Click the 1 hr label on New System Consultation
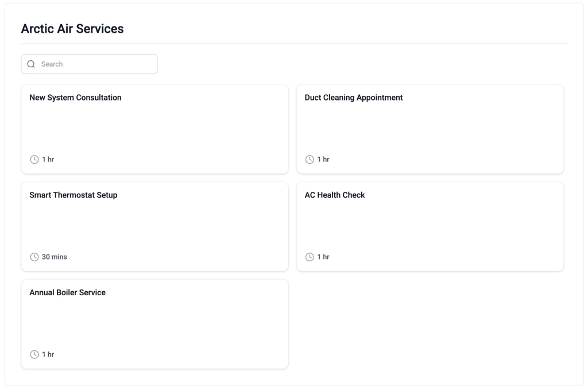Screen dimensions: 588x390 click(x=48, y=159)
